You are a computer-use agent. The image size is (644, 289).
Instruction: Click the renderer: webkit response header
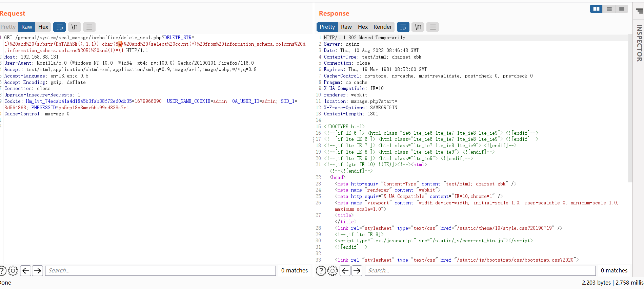(x=345, y=95)
